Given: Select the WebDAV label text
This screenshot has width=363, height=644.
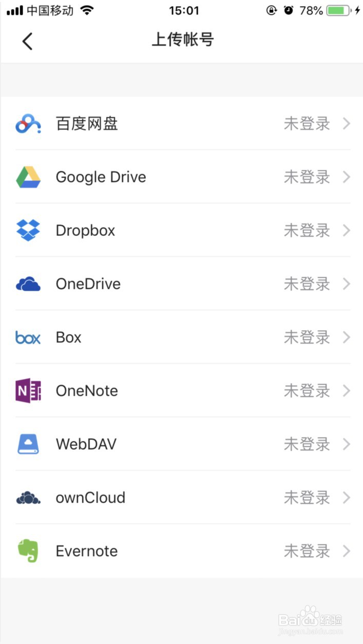Looking at the screenshot, I should [x=86, y=444].
